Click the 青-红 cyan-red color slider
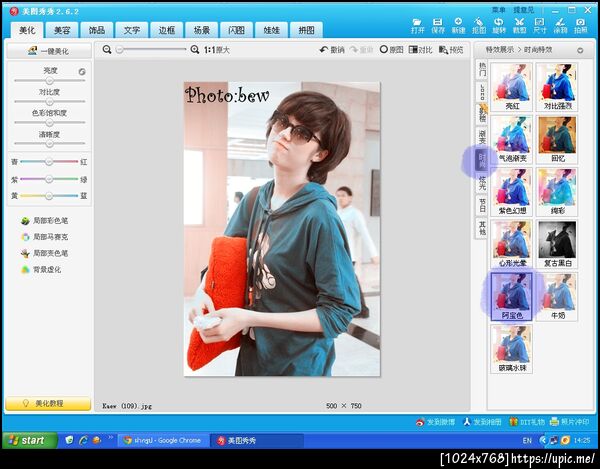Viewport: 600px width, 469px height. click(x=49, y=162)
